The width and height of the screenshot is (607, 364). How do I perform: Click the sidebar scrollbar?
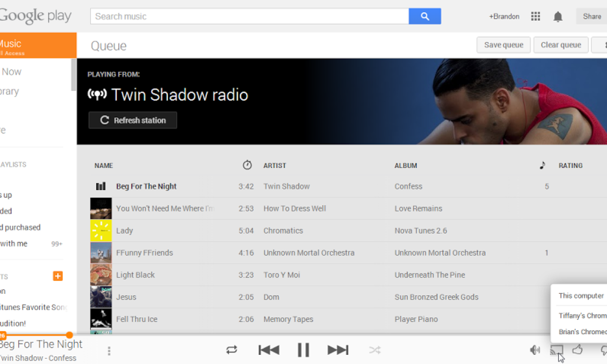pos(74,74)
